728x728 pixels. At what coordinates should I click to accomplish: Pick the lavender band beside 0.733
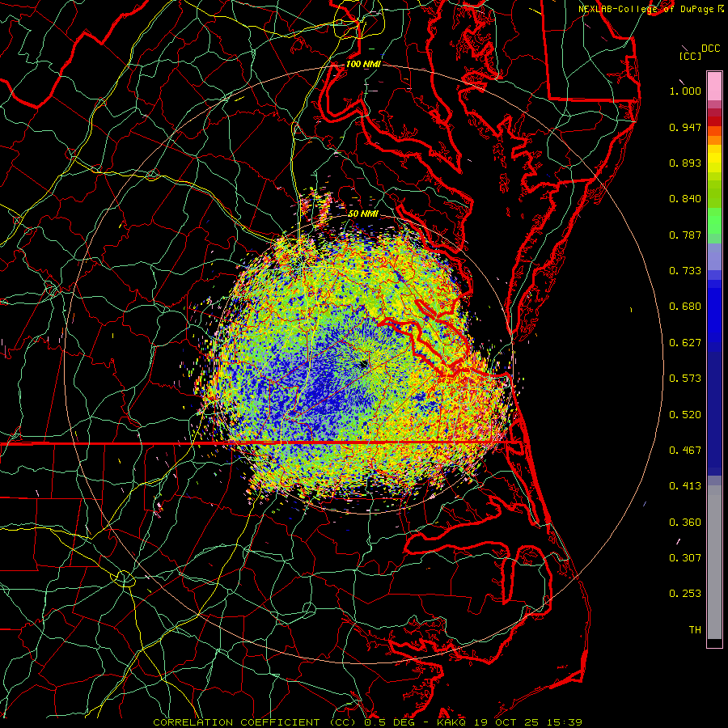(714, 257)
